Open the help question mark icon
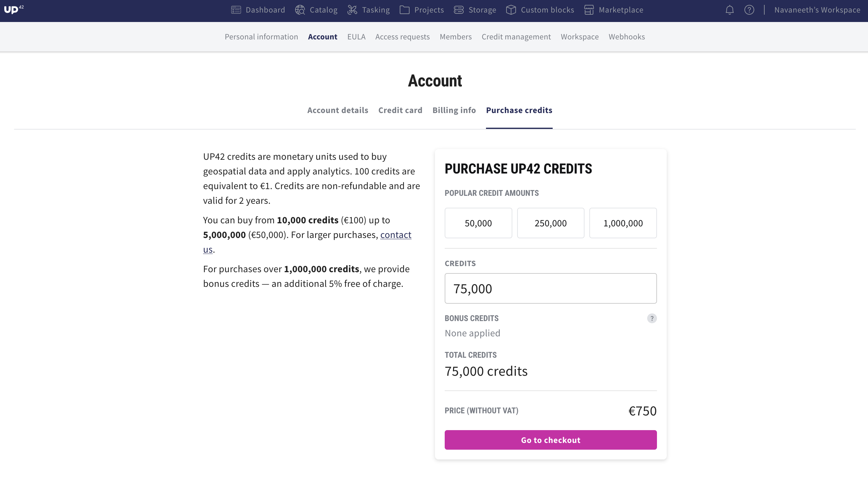868x479 pixels. (x=749, y=10)
